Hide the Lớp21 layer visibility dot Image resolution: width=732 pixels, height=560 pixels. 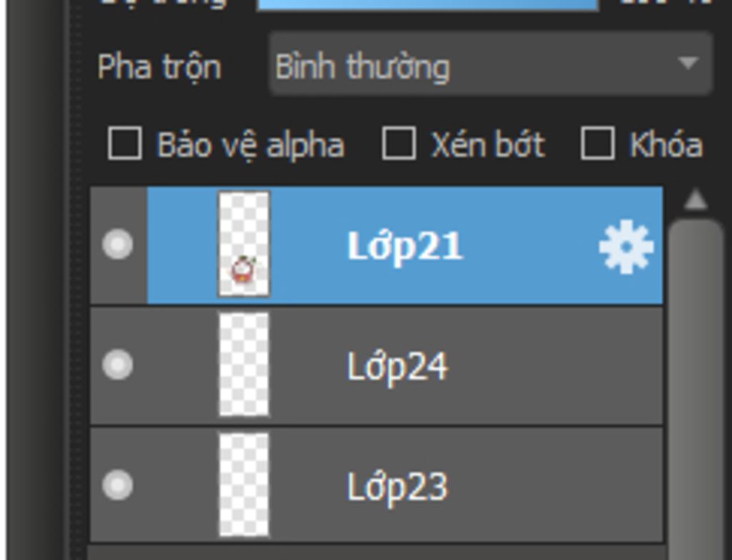(117, 245)
